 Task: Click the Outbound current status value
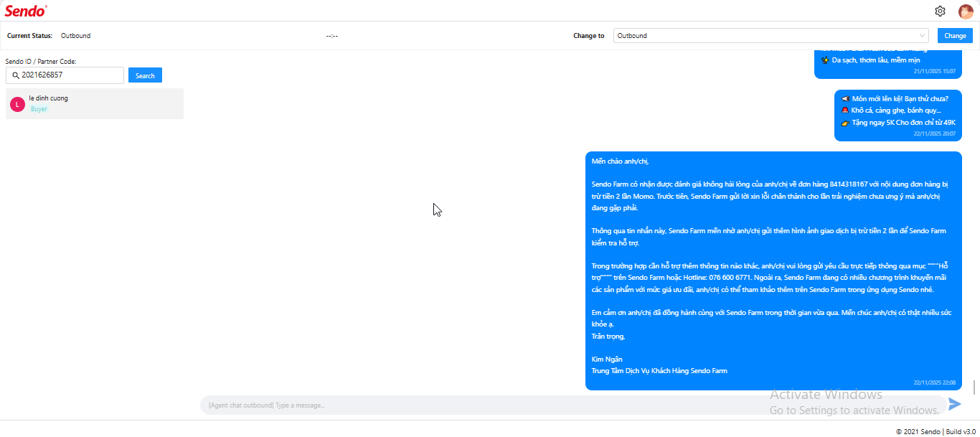coord(75,36)
